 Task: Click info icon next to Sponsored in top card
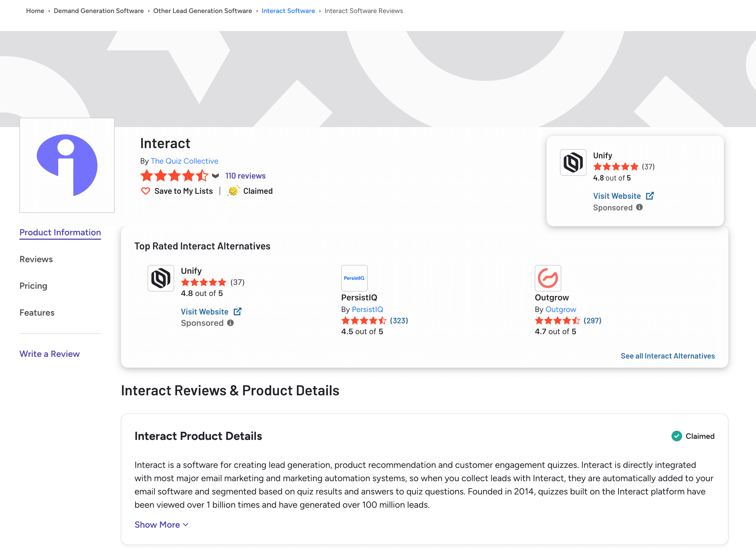click(639, 207)
